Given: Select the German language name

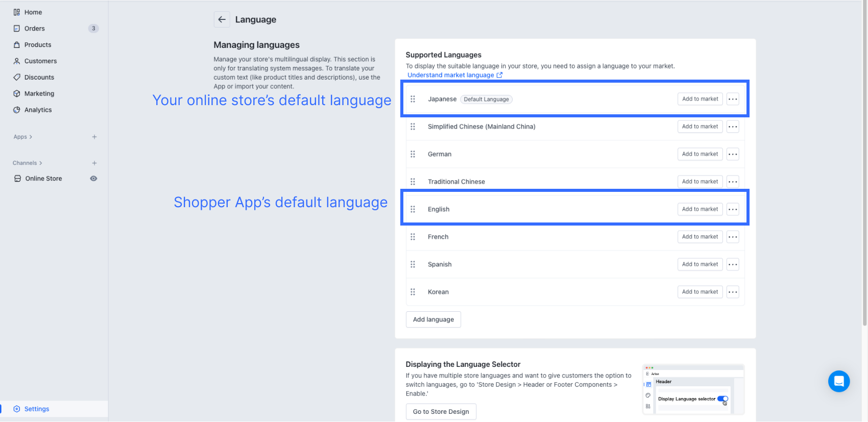Looking at the screenshot, I should (x=440, y=154).
